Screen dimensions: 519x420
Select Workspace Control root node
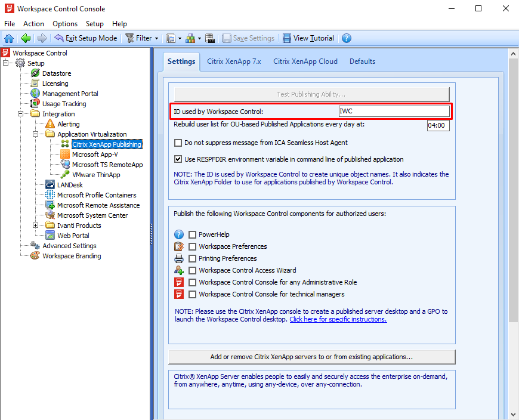click(40, 53)
